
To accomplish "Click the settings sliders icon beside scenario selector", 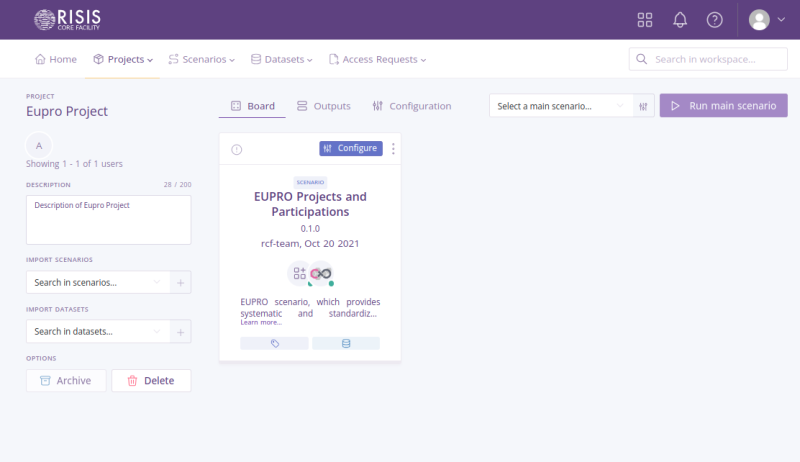I will tap(645, 106).
